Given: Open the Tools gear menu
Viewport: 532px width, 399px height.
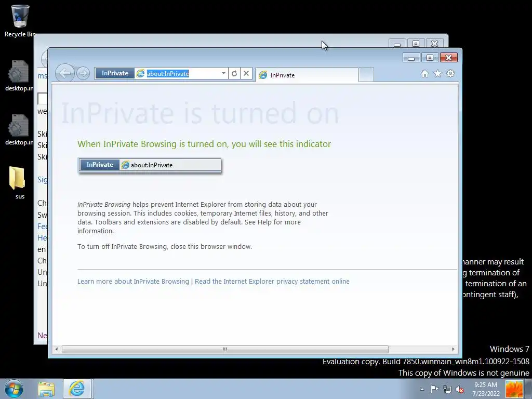Looking at the screenshot, I should (450, 74).
